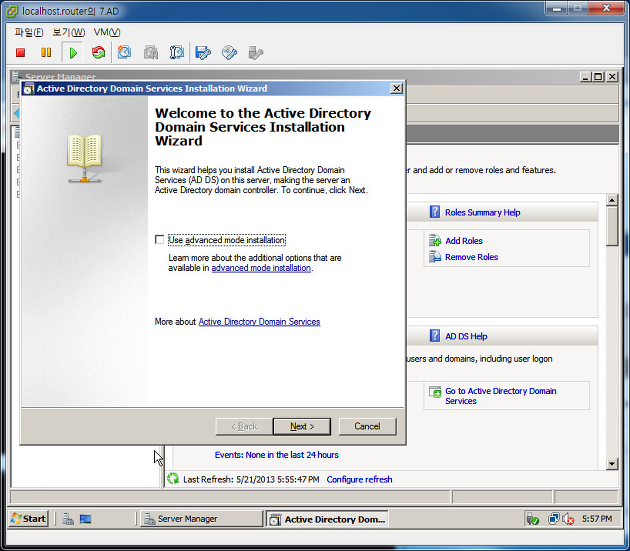Click Add Roles in Server Manager
This screenshot has height=551, width=630.
coord(464,241)
